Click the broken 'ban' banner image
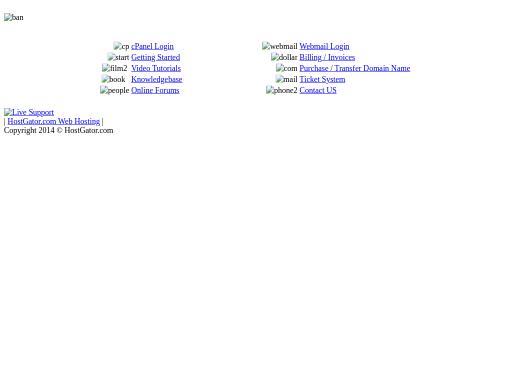This screenshot has width=512, height=384. [x=14, y=17]
